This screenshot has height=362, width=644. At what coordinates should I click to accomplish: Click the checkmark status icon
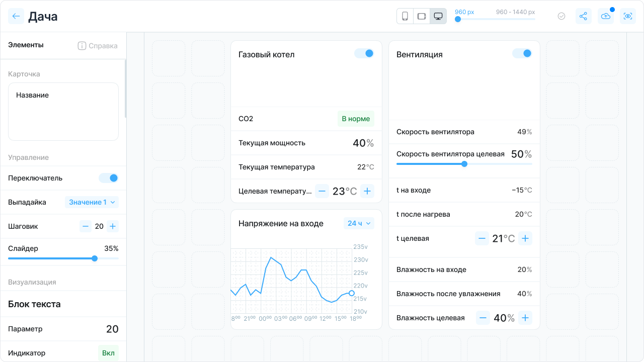[561, 16]
